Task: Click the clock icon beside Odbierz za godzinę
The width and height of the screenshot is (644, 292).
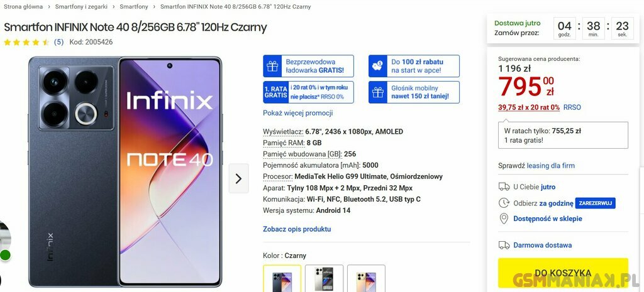Action: pyautogui.click(x=504, y=203)
